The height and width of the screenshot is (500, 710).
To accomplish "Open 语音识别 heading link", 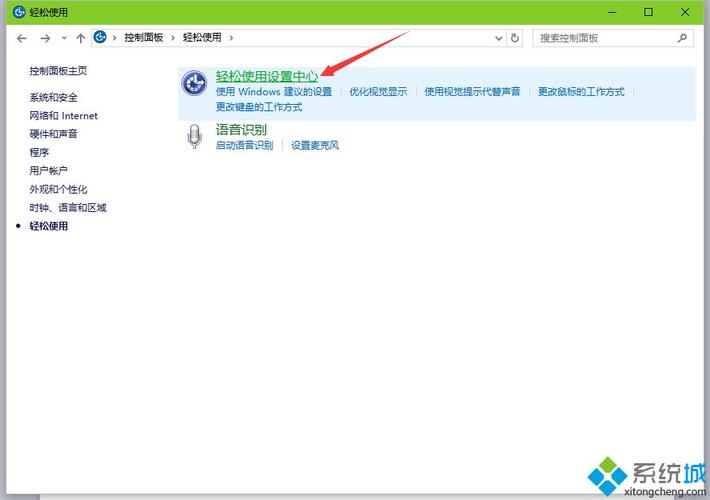I will point(241,130).
